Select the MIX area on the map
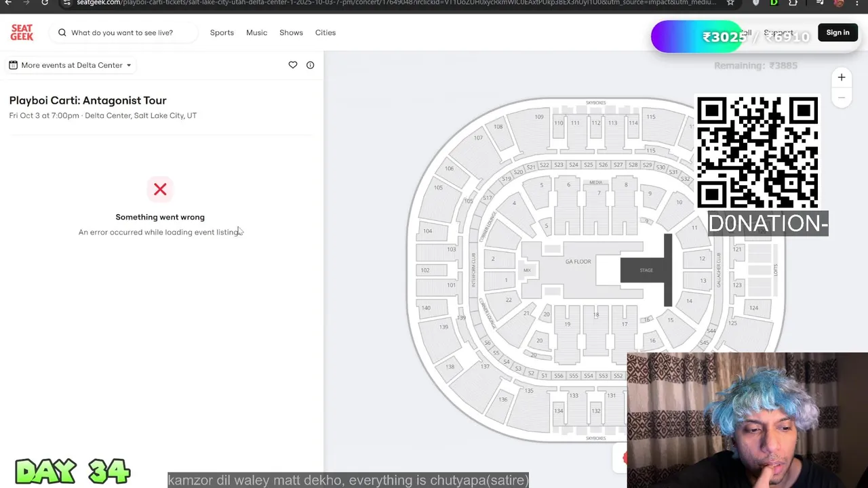The width and height of the screenshot is (868, 488). point(527,270)
